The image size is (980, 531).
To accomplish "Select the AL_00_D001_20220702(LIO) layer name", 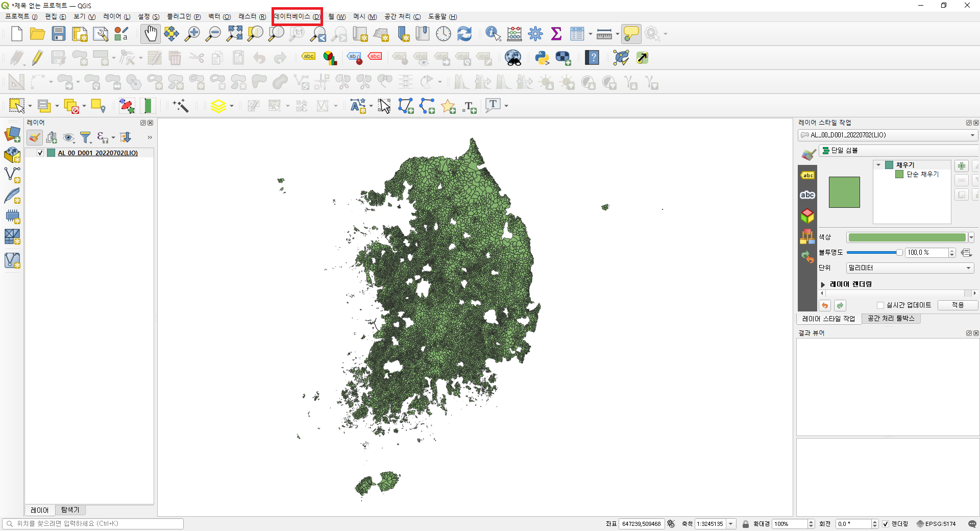I will 97,153.
